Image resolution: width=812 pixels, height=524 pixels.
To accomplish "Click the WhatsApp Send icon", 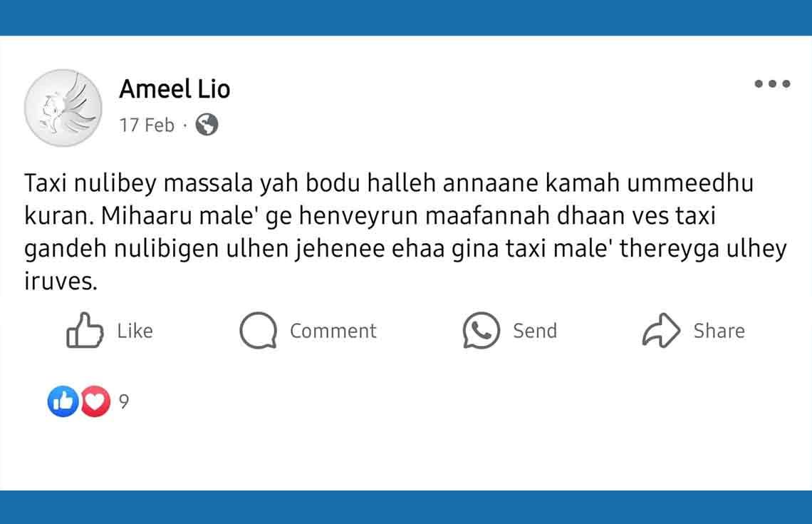I will pos(481,331).
